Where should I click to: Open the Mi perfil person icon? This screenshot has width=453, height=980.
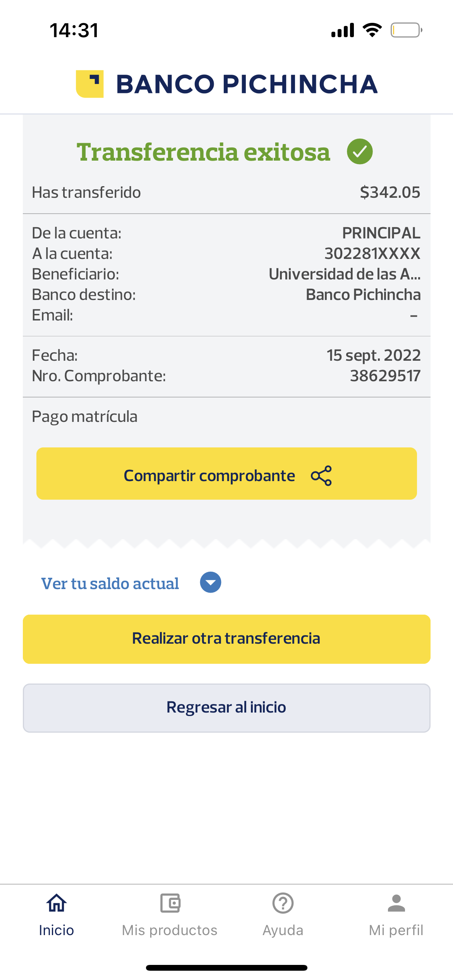point(396,903)
